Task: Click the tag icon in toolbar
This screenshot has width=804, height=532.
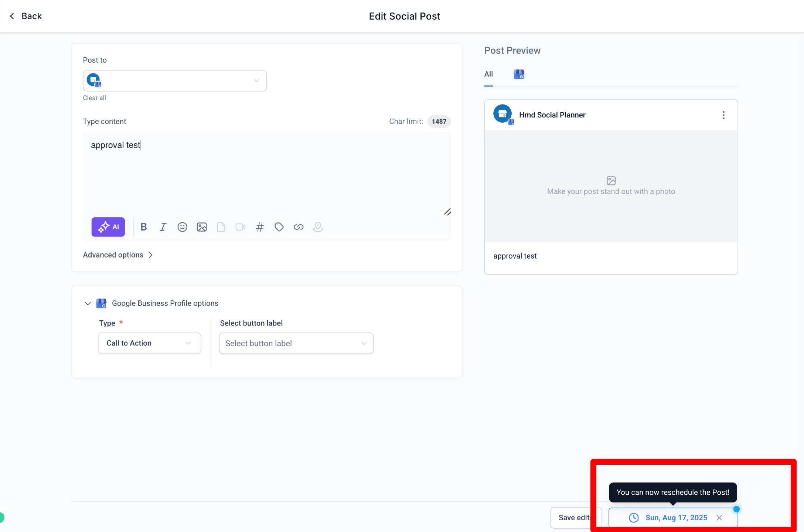Action: pos(279,227)
